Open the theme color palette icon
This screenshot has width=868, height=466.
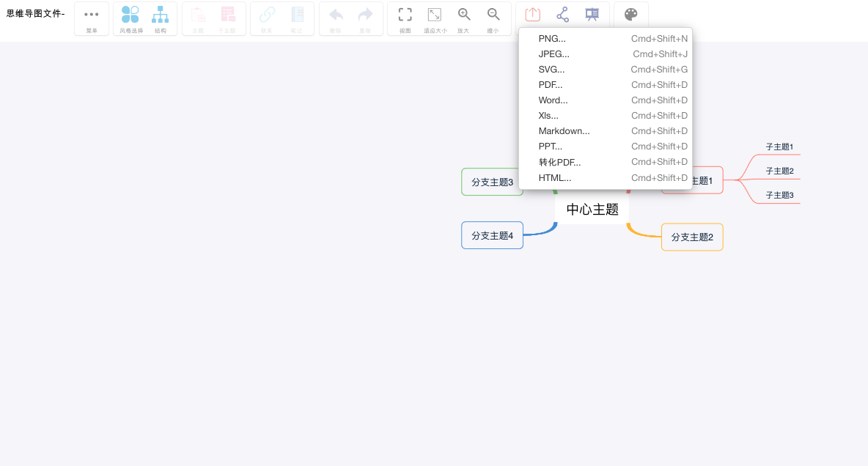(631, 13)
